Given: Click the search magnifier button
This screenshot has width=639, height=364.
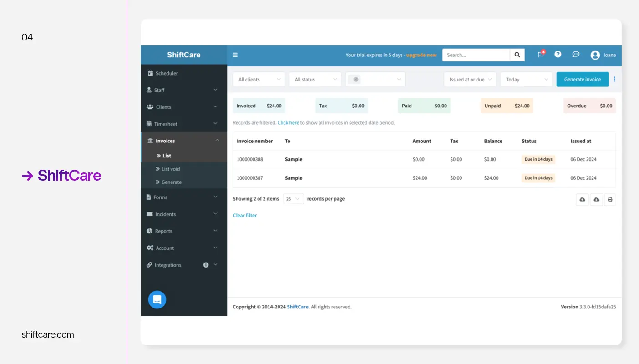Looking at the screenshot, I should (517, 55).
